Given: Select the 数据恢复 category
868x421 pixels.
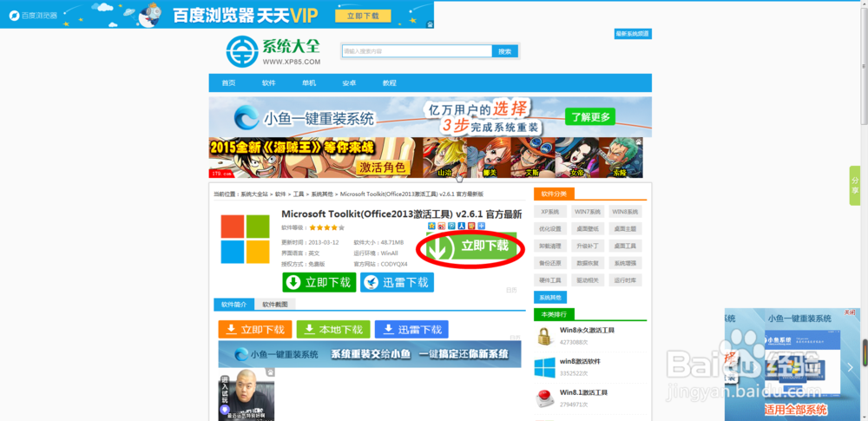Looking at the screenshot, I should tap(588, 263).
